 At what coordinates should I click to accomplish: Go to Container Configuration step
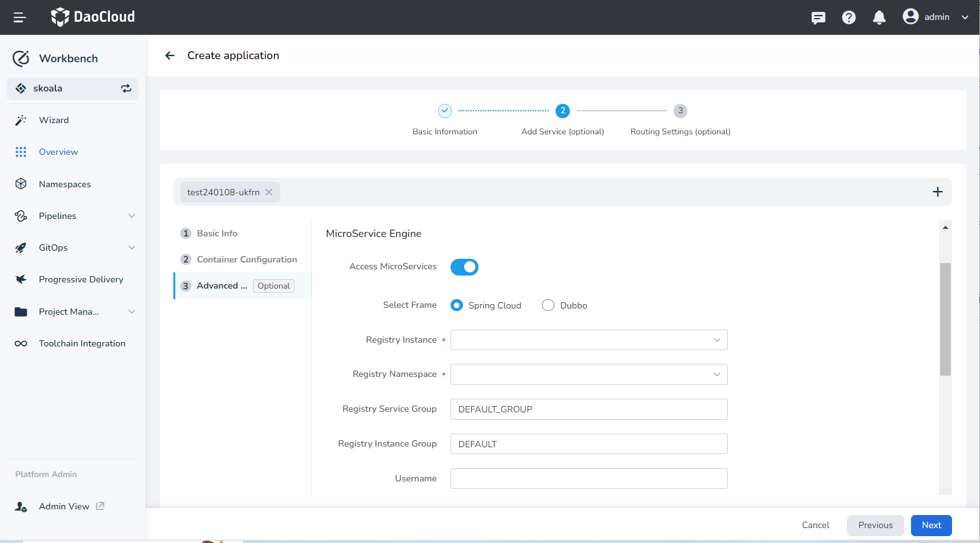coord(247,259)
